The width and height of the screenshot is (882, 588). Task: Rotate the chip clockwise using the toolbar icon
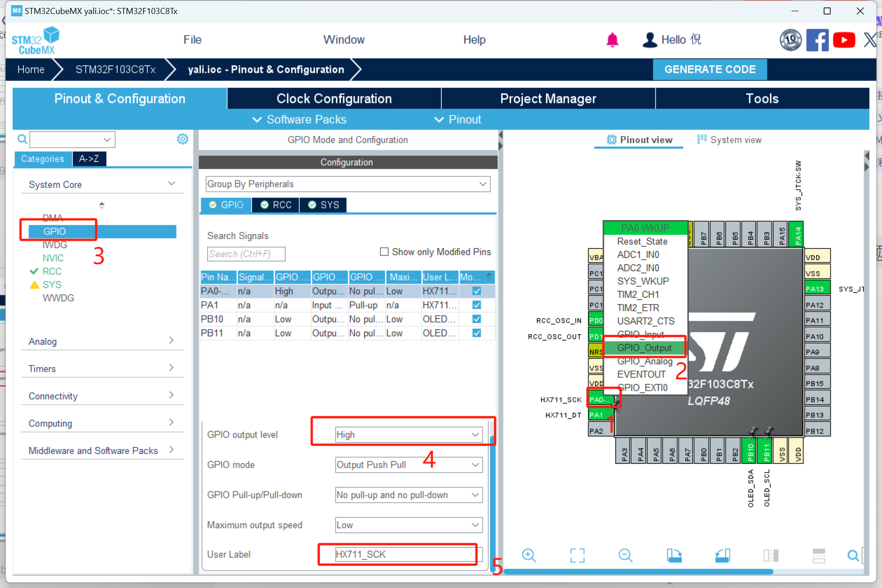(674, 555)
